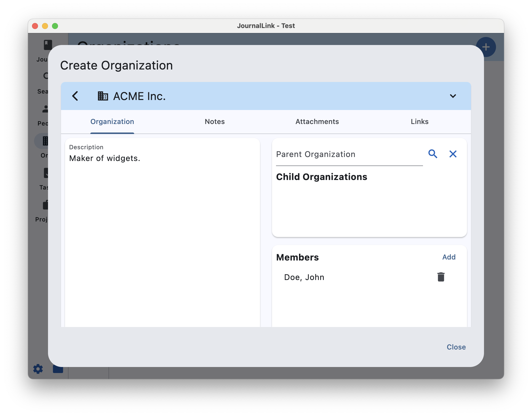Switch to the Notes tab
This screenshot has width=532, height=416.
pos(214,122)
